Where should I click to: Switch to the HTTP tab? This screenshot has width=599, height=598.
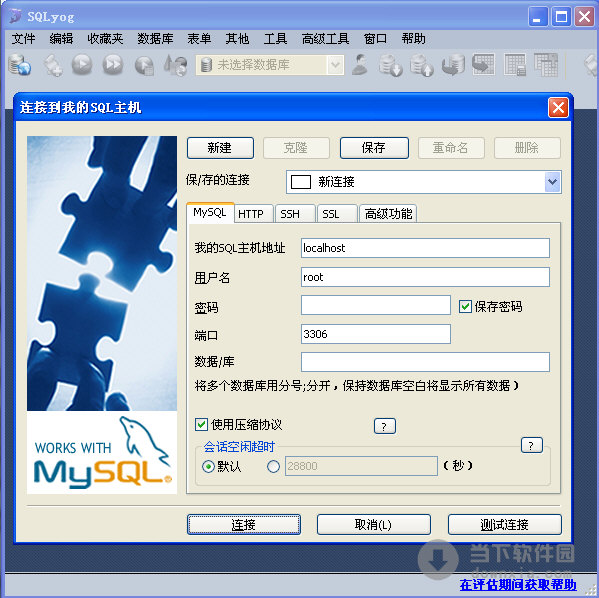[254, 214]
